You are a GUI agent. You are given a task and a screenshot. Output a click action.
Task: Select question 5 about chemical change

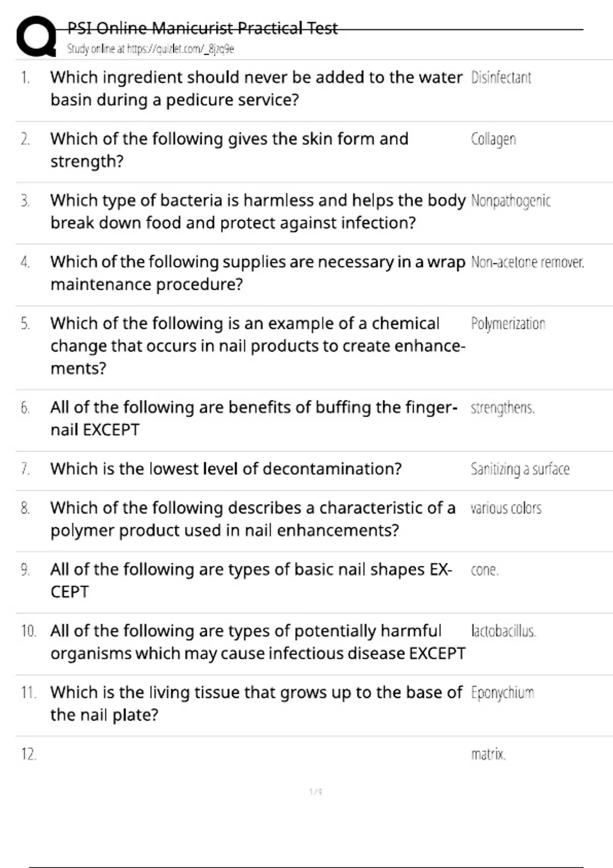pyautogui.click(x=258, y=346)
